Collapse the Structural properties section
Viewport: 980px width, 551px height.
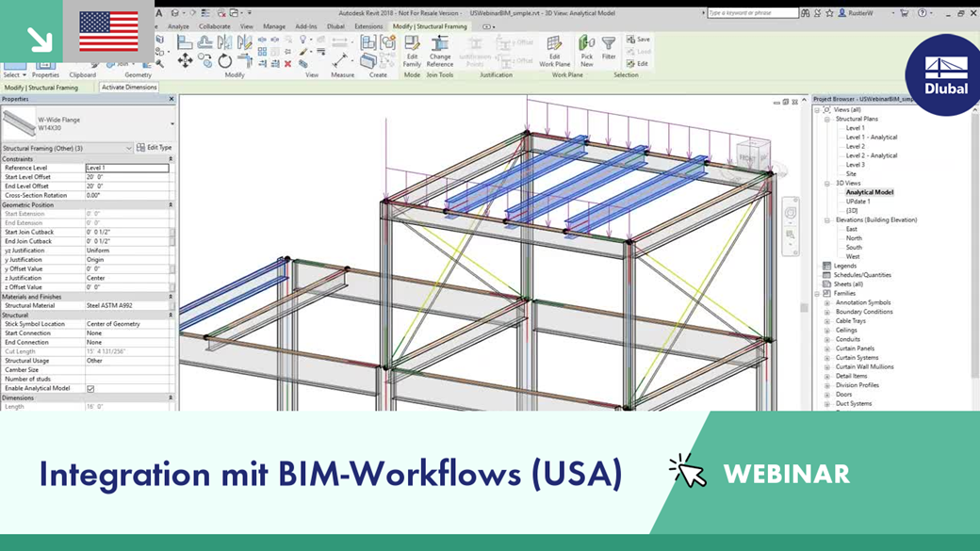point(171,316)
